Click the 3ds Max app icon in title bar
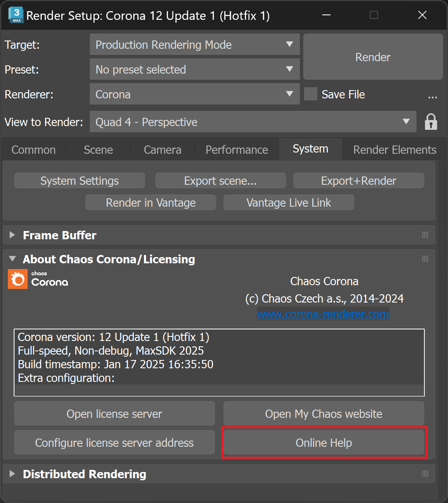Screen dimensions: 448x503 point(15,15)
